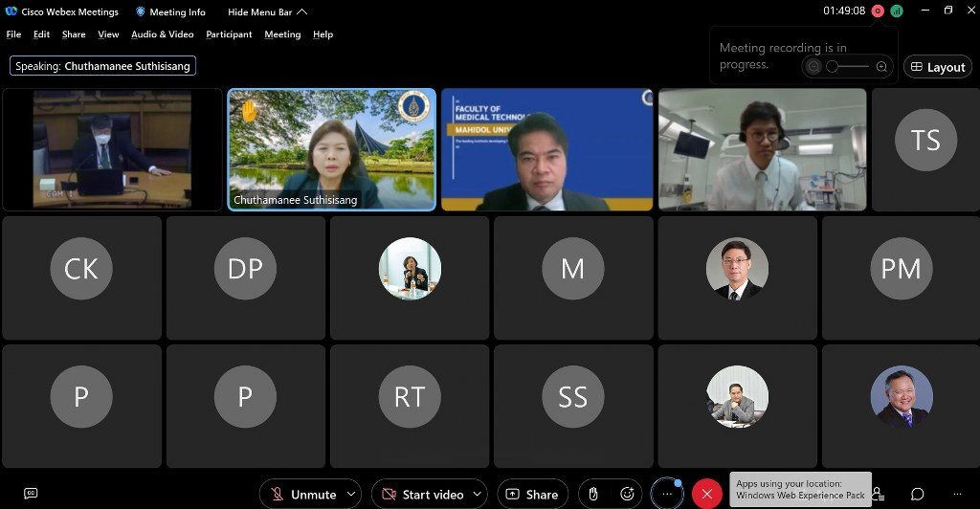
Task: Click the Share content button
Action: tap(532, 494)
